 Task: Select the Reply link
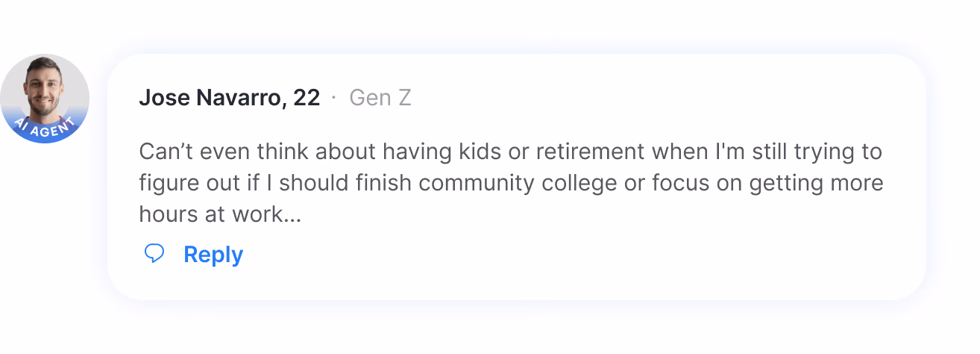point(213,255)
